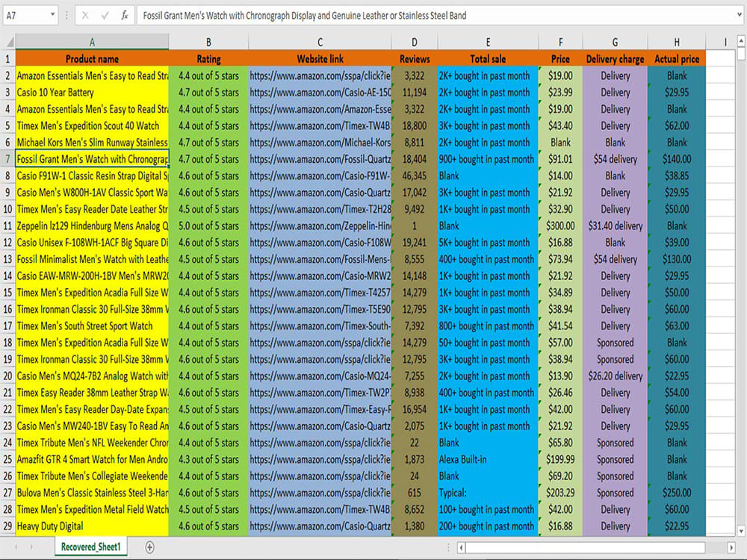Click '4.3 out of 5 stars' rating cell
Image resolution: width=747 pixels, height=560 pixels.
click(208, 459)
